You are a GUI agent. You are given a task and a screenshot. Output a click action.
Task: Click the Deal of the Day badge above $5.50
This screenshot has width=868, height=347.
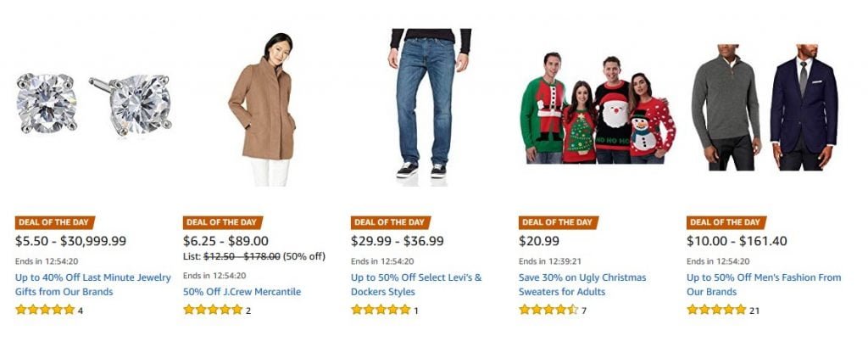pyautogui.click(x=54, y=222)
